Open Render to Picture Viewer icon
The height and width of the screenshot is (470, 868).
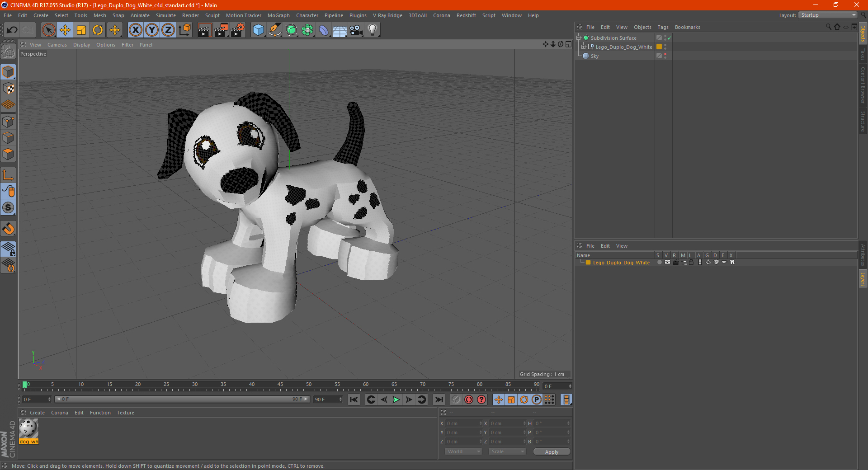pyautogui.click(x=221, y=30)
